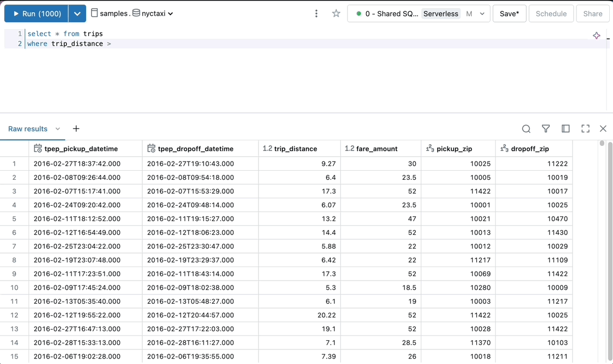
Task: Click the star favorite icon
Action: pos(336,13)
